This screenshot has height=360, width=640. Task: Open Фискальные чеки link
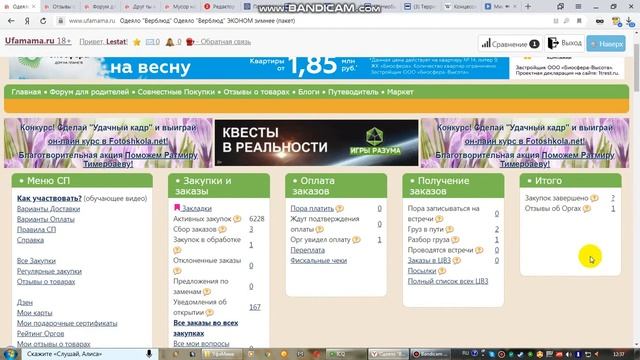click(x=318, y=260)
